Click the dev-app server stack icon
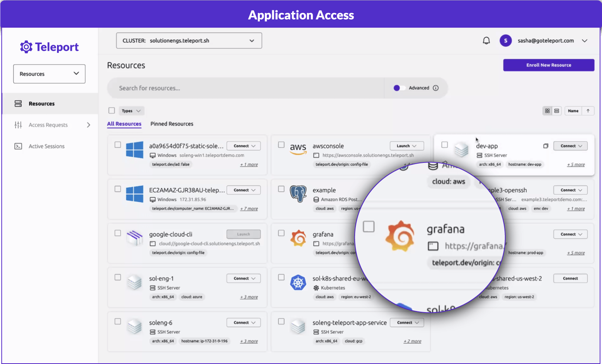This screenshot has width=602, height=364. point(461,150)
